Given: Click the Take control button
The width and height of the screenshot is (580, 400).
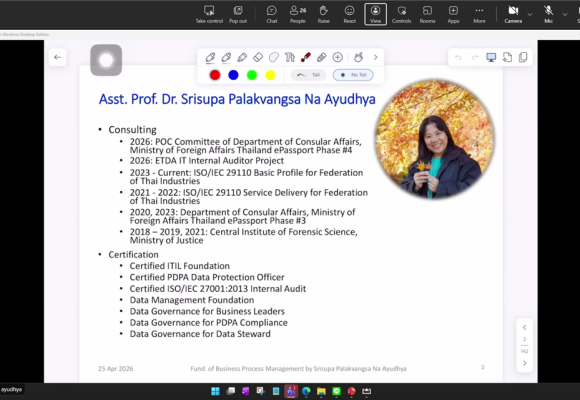Looking at the screenshot, I should click(x=209, y=14).
